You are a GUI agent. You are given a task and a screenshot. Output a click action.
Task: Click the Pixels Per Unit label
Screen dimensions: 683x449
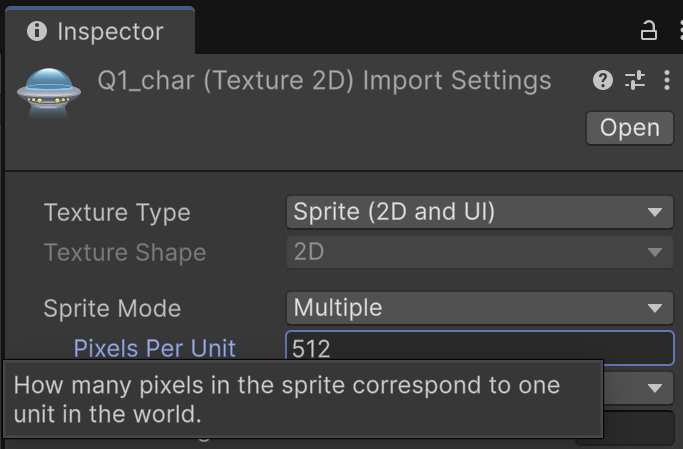pos(155,348)
